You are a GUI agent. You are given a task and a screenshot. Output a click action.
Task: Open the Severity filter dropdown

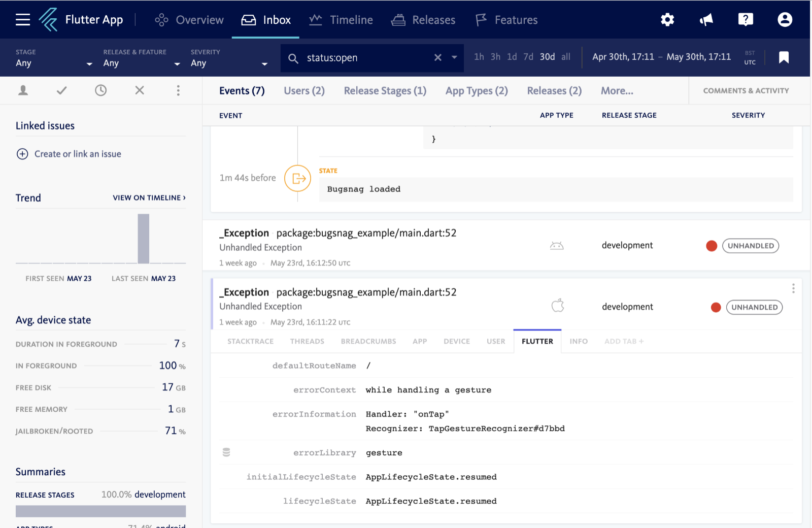pyautogui.click(x=228, y=63)
